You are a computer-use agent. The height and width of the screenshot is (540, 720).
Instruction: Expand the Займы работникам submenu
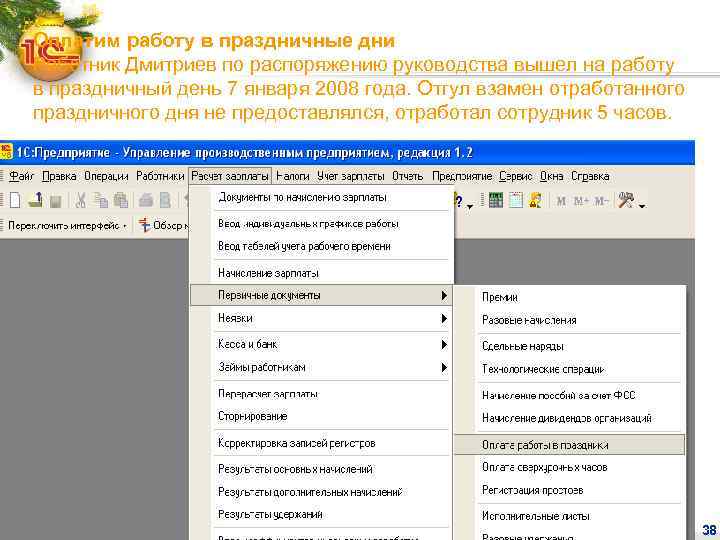[x=320, y=367]
